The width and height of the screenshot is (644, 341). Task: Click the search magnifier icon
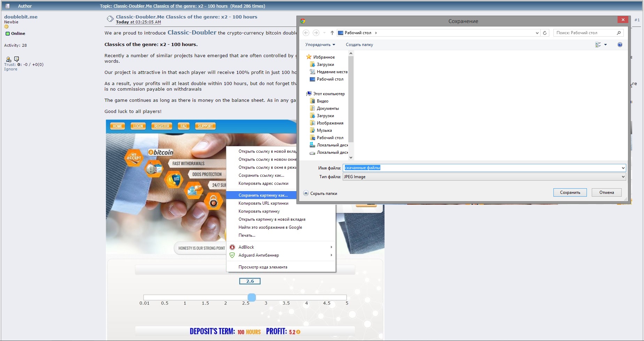pyautogui.click(x=619, y=33)
